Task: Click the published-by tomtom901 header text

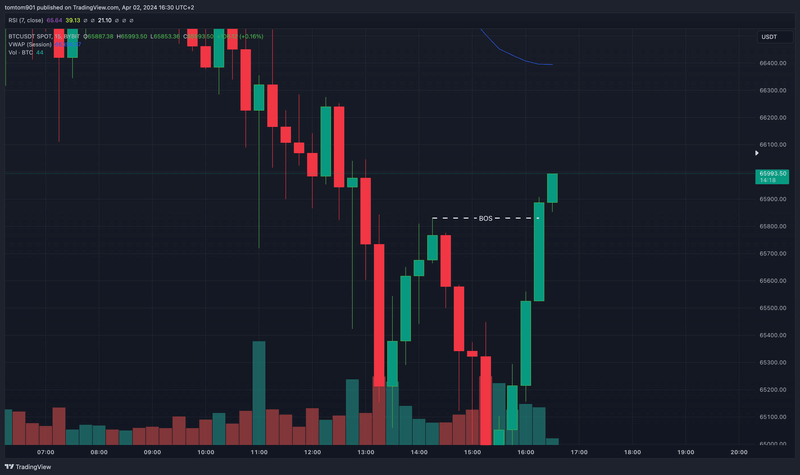Action: tap(110, 6)
